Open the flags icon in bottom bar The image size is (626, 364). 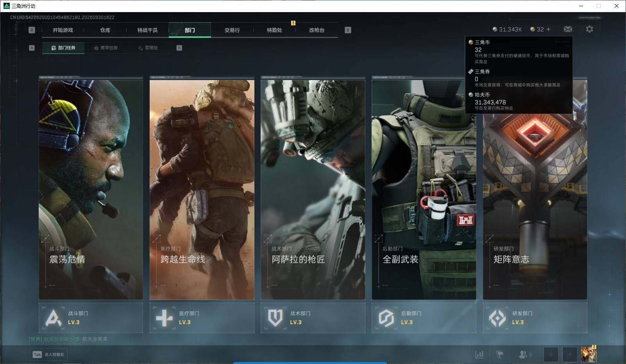(499, 354)
